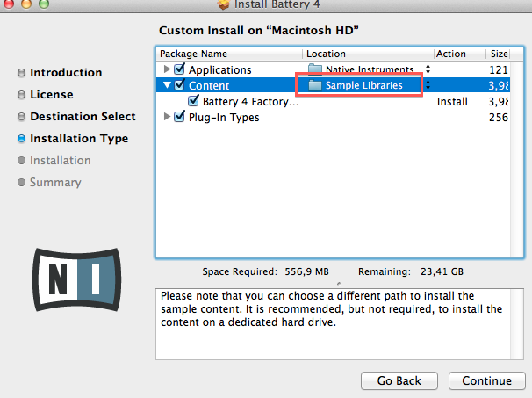Click the Sample Libraries folder icon
The image size is (532, 398).
point(315,85)
